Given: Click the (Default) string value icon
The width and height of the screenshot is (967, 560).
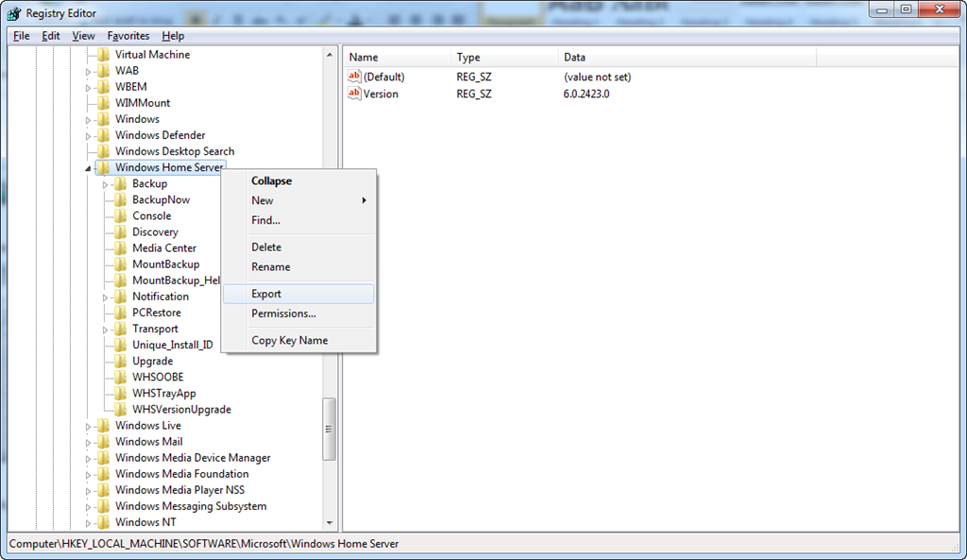Looking at the screenshot, I should [354, 76].
